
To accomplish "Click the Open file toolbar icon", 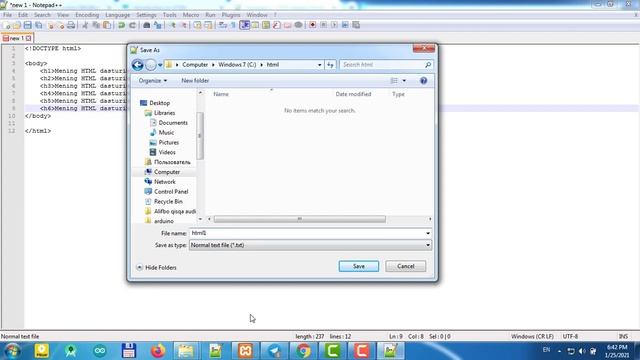I will point(17,25).
